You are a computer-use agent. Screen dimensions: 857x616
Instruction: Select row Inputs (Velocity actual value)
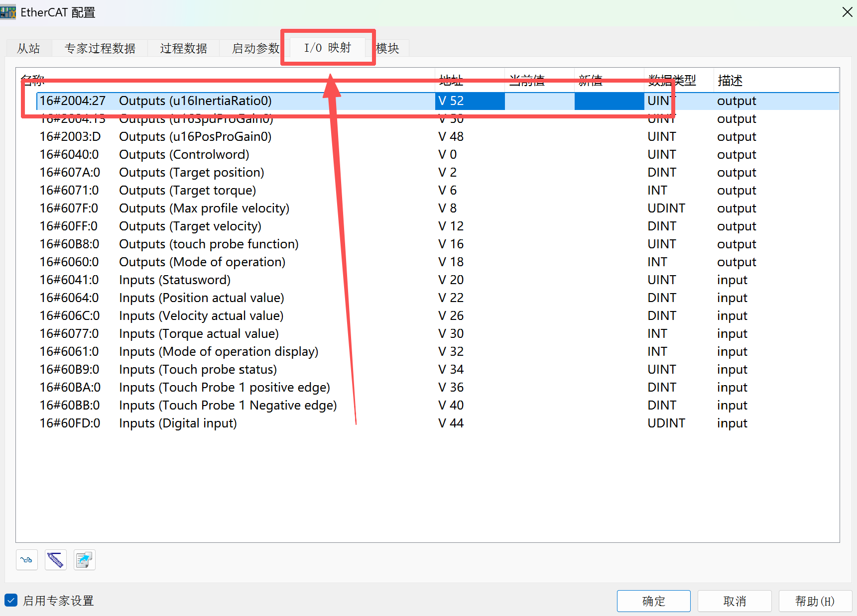pyautogui.click(x=437, y=316)
